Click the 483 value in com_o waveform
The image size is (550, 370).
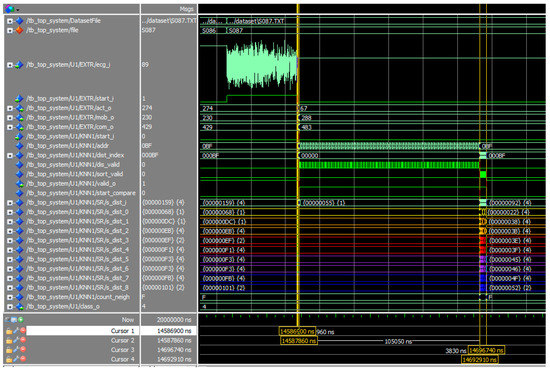tap(306, 127)
